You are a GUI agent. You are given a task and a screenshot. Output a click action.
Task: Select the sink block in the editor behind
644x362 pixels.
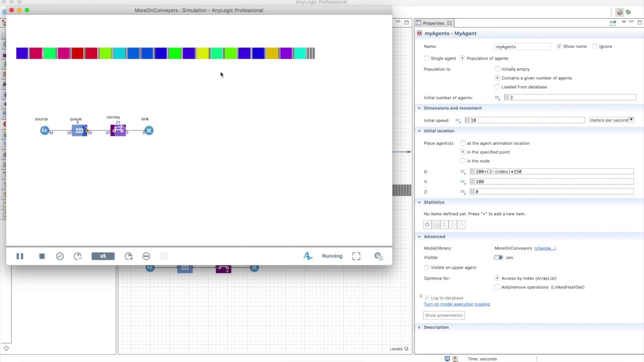coord(255,268)
